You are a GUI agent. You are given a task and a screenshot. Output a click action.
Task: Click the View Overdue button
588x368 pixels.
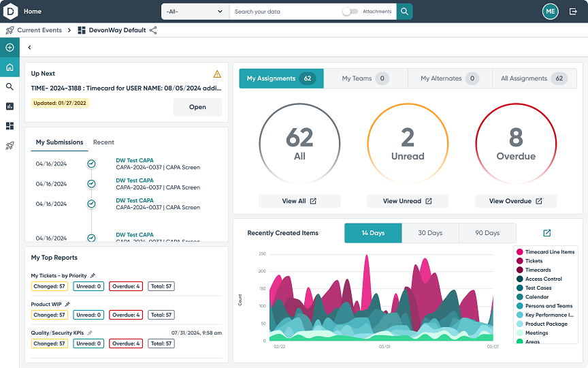click(x=516, y=201)
